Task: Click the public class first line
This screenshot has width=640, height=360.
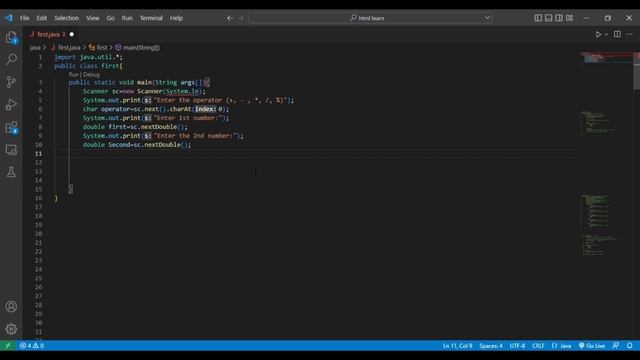Action: point(88,66)
